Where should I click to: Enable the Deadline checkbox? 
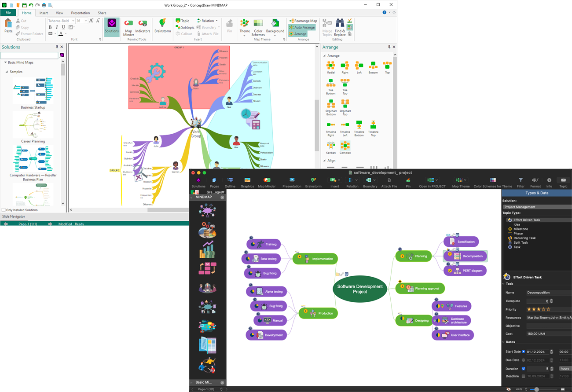tap(523, 376)
